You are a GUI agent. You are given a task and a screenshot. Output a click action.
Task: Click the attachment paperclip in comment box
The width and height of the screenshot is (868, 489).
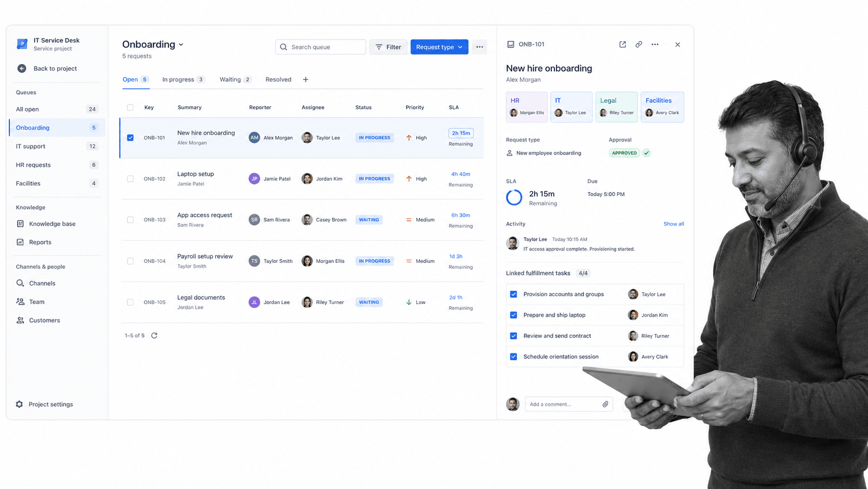(605, 404)
